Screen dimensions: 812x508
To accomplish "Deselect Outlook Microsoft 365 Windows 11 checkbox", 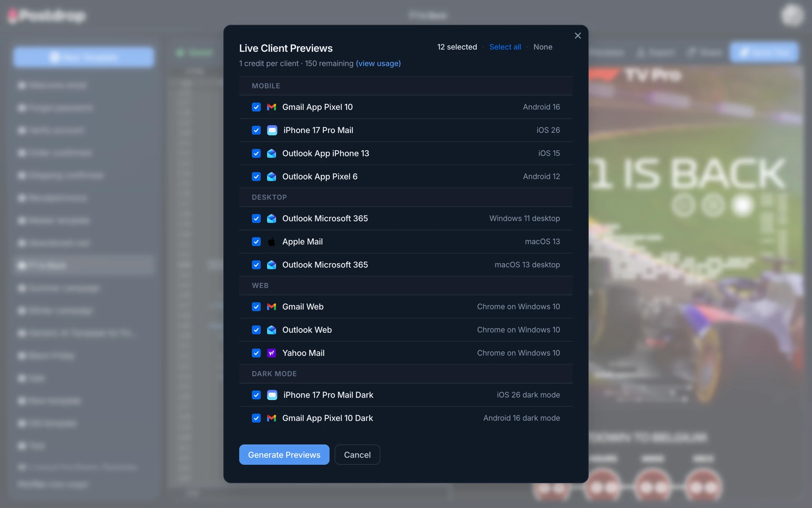I will pyautogui.click(x=256, y=218).
